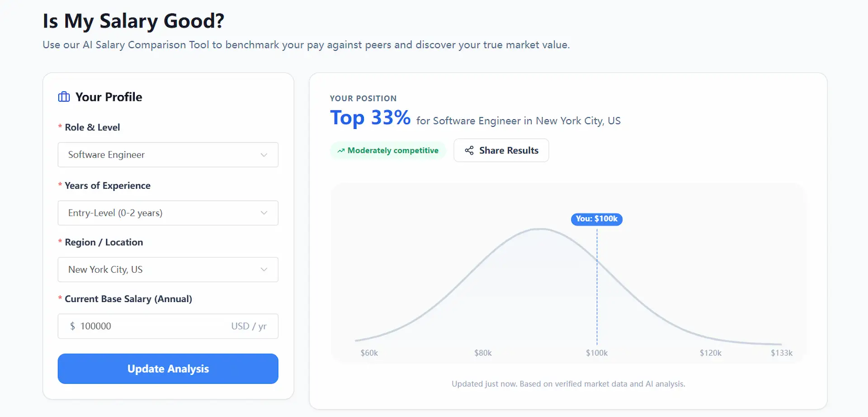Viewport: 868px width, 417px height.
Task: Select the Software Engineer role field
Action: click(x=168, y=155)
